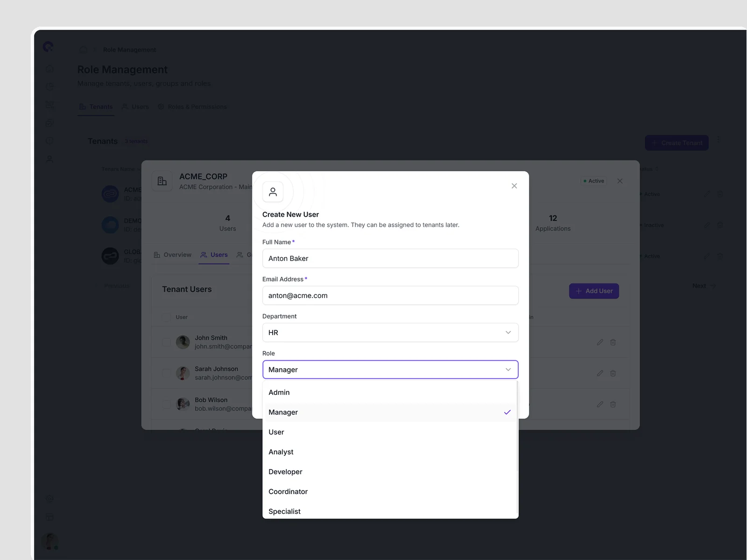Click trash icon for John Smith row
Image resolution: width=747 pixels, height=560 pixels.
point(613,342)
